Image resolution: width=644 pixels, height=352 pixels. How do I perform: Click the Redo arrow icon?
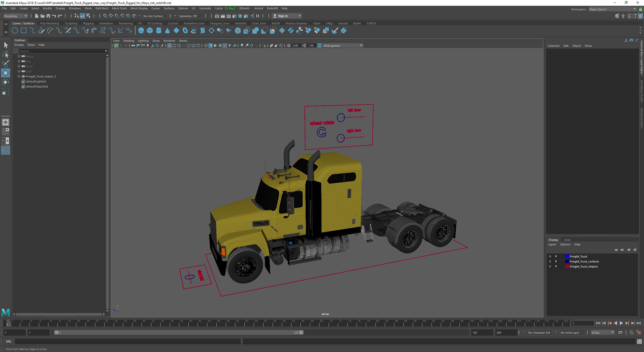[60, 16]
